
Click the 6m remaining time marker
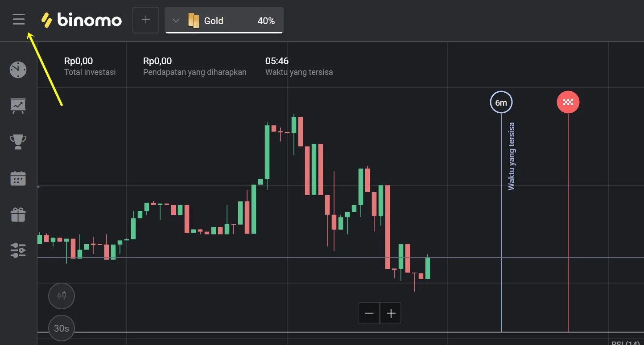(x=501, y=103)
